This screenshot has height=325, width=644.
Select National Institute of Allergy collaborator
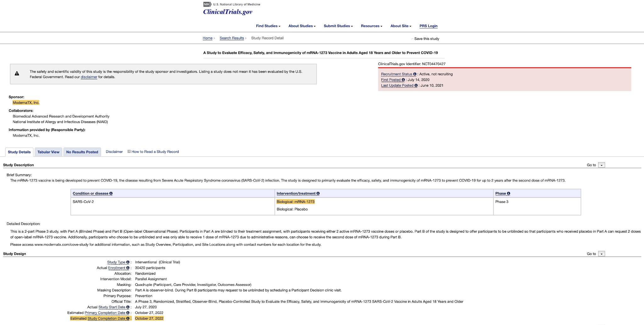[x=60, y=122]
